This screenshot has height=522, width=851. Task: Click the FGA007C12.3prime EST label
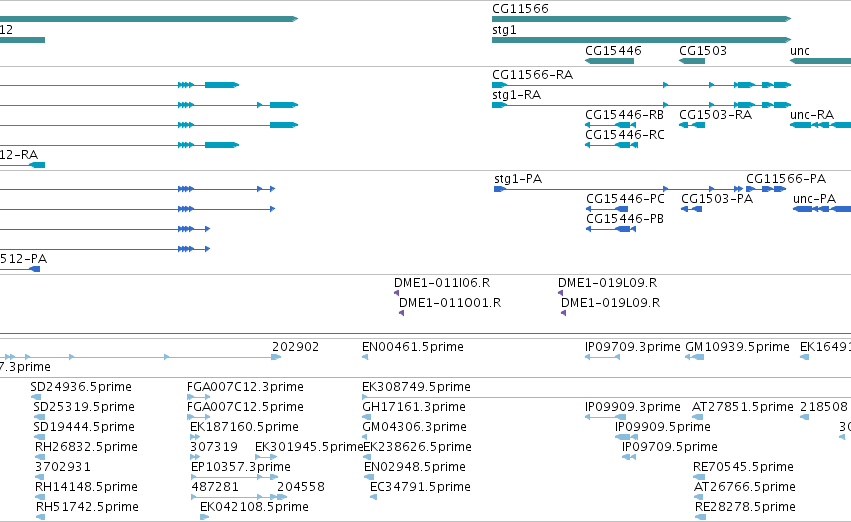[x=245, y=387]
